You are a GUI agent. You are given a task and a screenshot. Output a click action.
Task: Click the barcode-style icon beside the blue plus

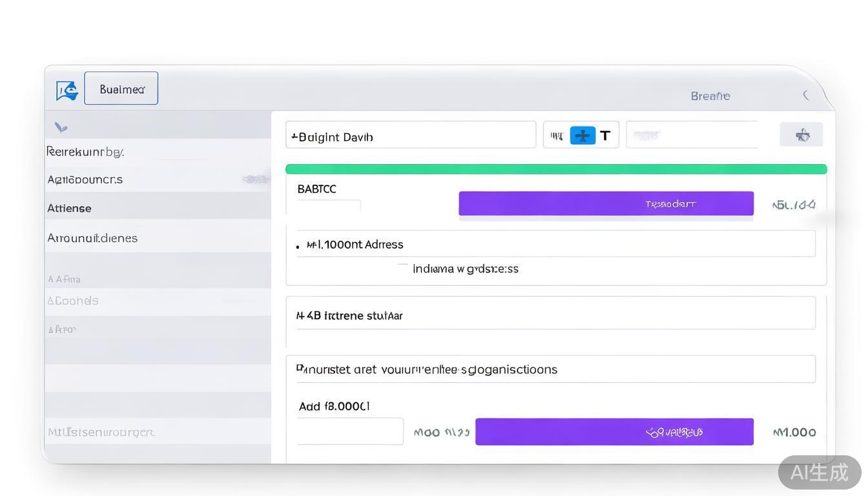tap(556, 136)
